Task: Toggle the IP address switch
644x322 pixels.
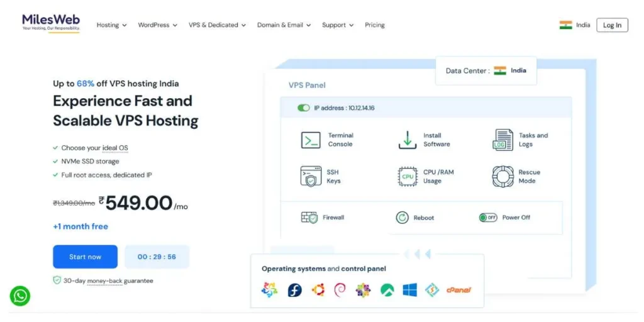Action: click(304, 108)
